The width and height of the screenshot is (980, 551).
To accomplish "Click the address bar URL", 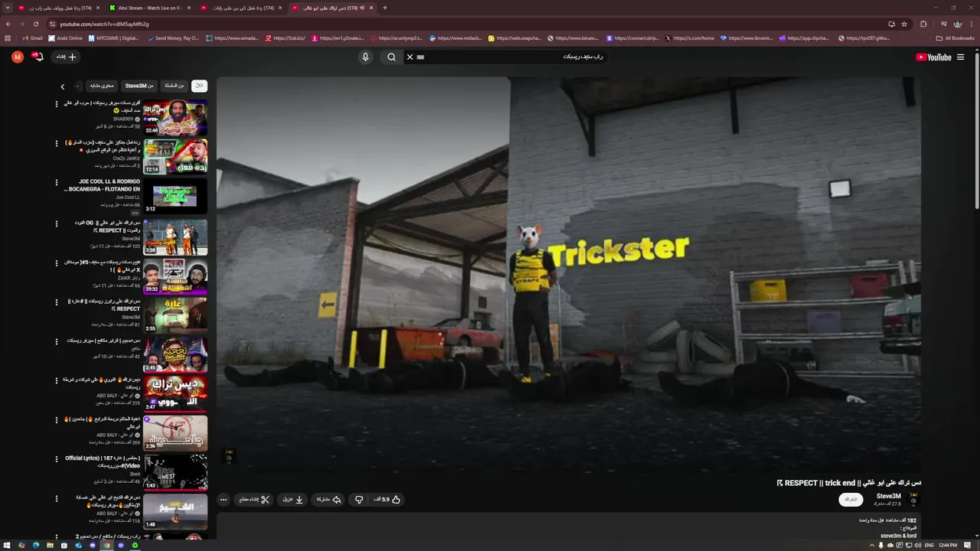I will [104, 24].
